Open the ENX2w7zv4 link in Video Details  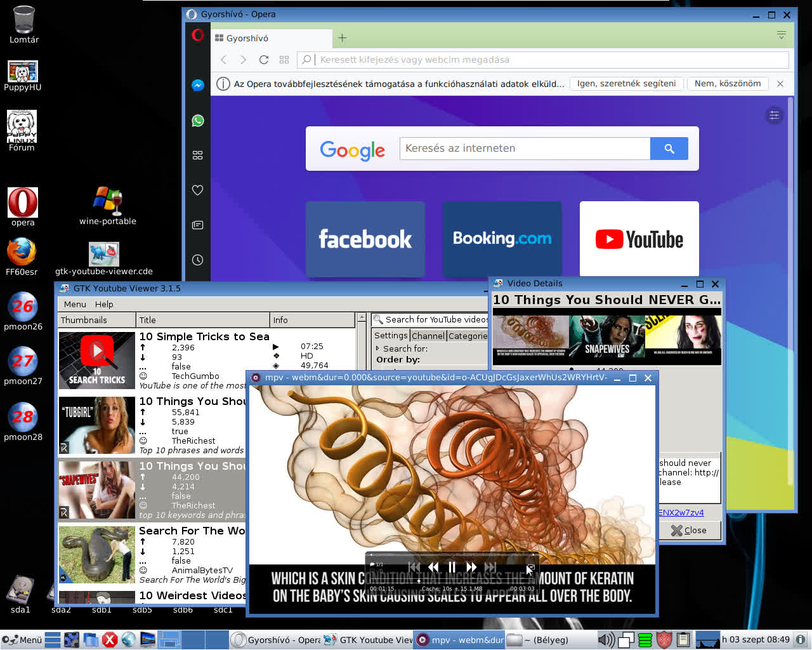coord(681,512)
